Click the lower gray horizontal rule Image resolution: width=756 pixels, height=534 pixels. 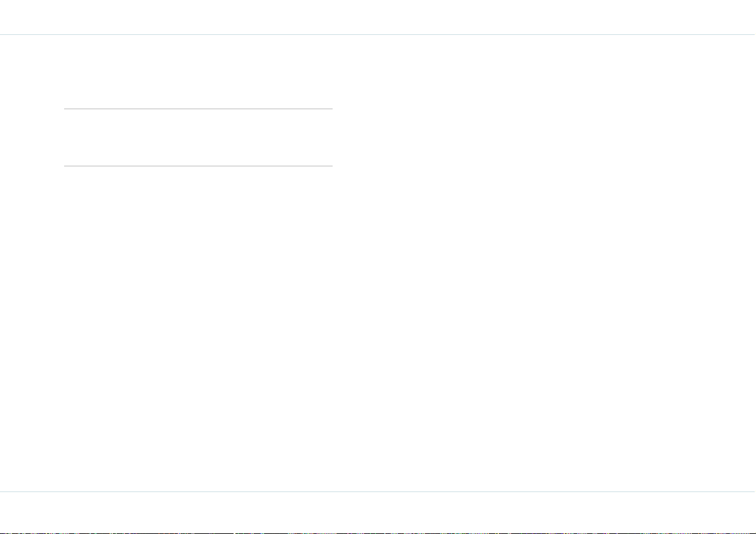click(198, 166)
